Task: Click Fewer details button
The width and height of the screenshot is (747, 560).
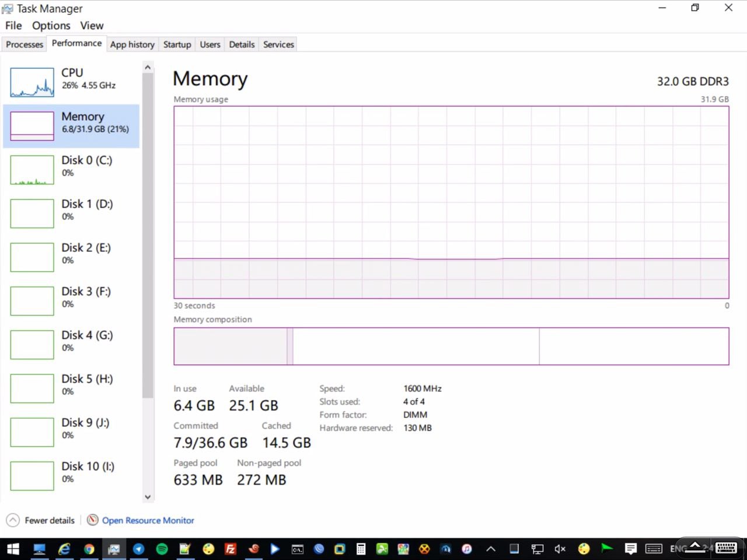Action: tap(49, 520)
